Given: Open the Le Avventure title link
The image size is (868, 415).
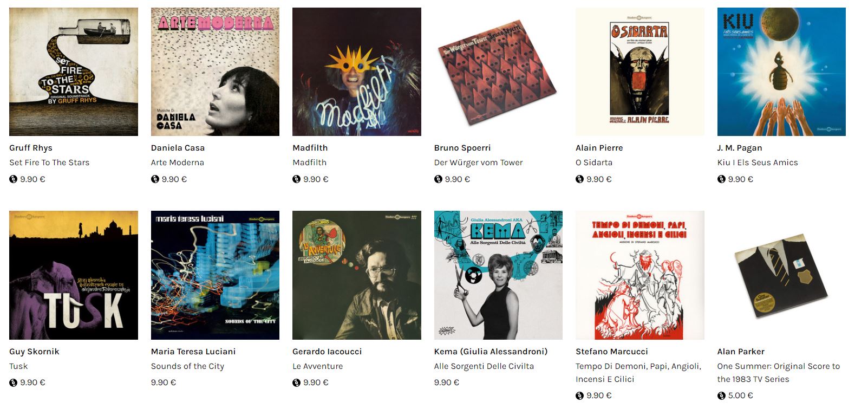Looking at the screenshot, I should pyautogui.click(x=318, y=366).
